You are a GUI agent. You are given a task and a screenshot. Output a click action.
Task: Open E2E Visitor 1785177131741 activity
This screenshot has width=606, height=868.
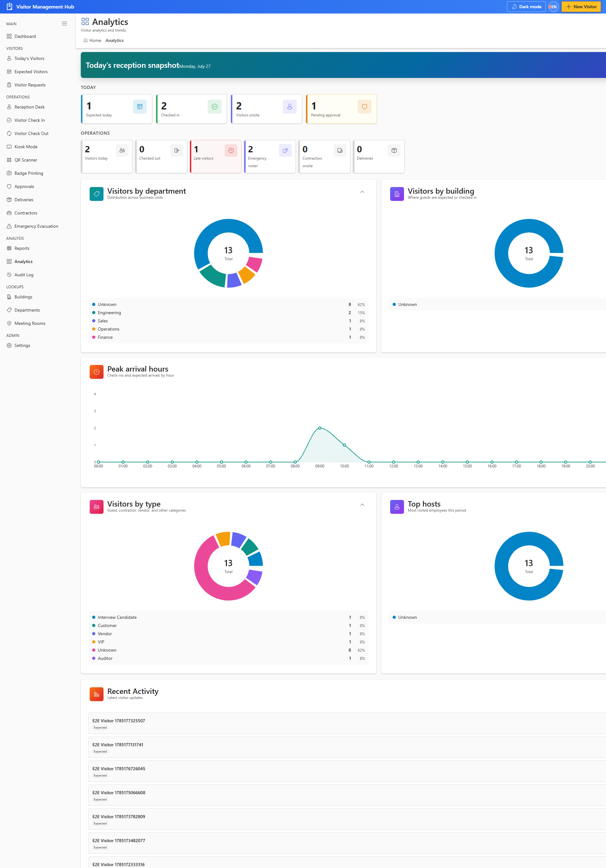coord(347,748)
